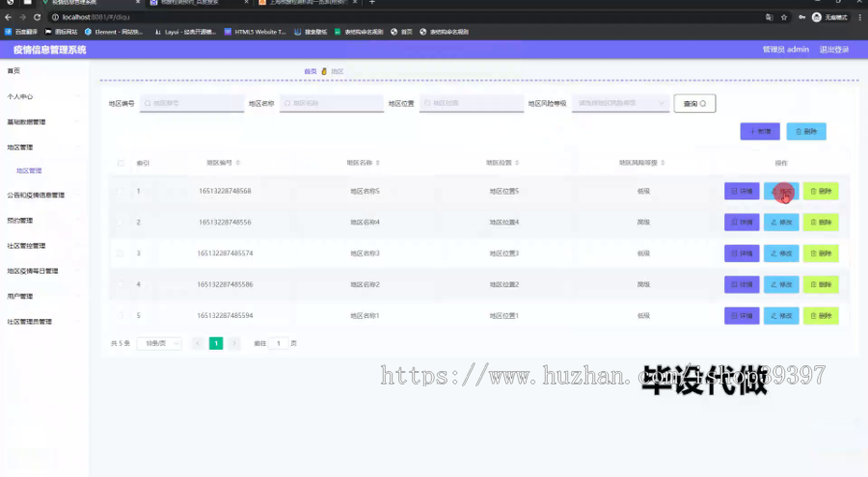The image size is (868, 477).
Task: Expand 公告和疫情信息管理 sidebar menu
Action: pyautogui.click(x=44, y=195)
